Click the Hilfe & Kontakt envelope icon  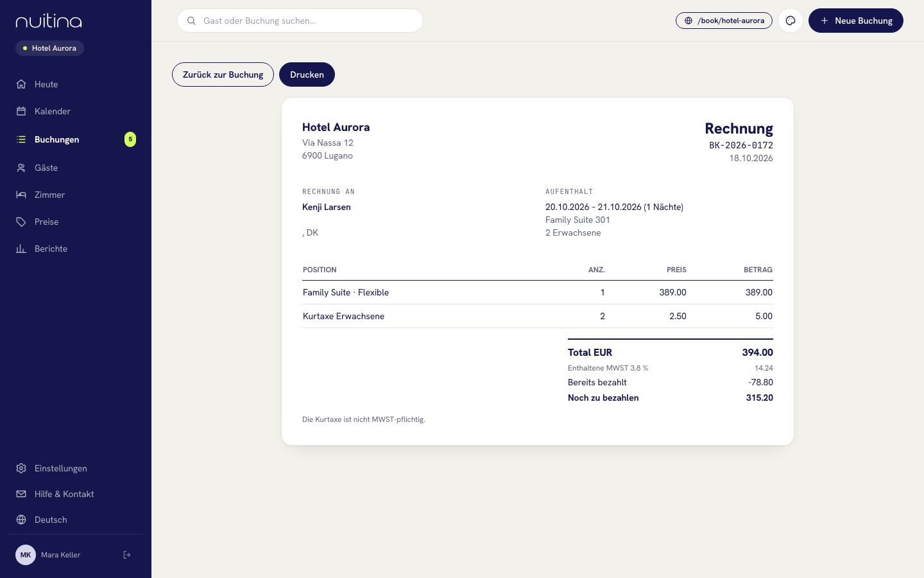pyautogui.click(x=21, y=494)
